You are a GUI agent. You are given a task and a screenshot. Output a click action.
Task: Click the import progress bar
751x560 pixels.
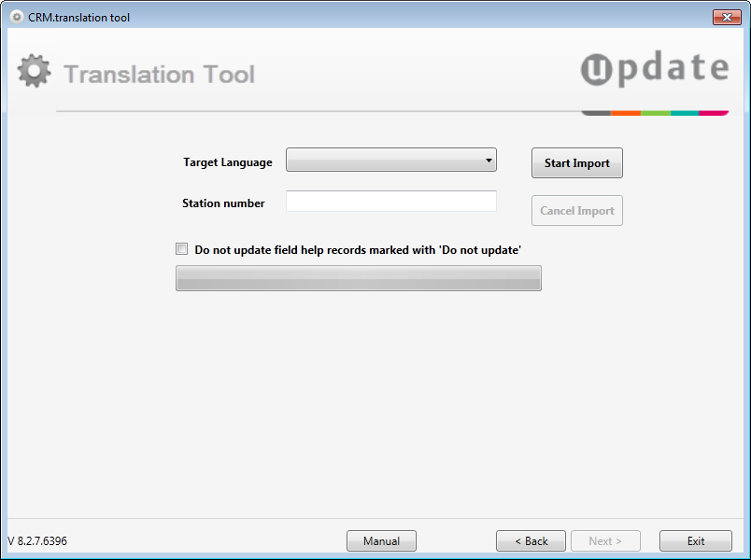pos(359,278)
